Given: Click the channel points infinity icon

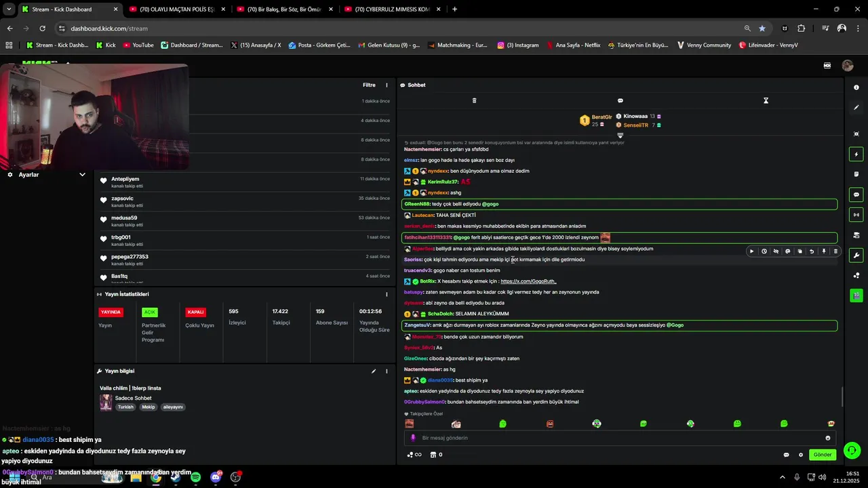Looking at the screenshot, I should [x=414, y=455].
